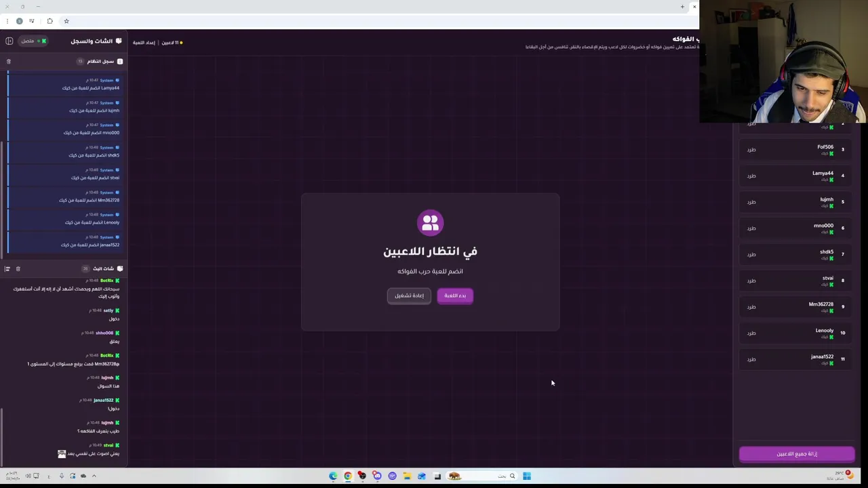This screenshot has height=488, width=868.
Task: Click the system log scrollbar
Action: click(1, 200)
